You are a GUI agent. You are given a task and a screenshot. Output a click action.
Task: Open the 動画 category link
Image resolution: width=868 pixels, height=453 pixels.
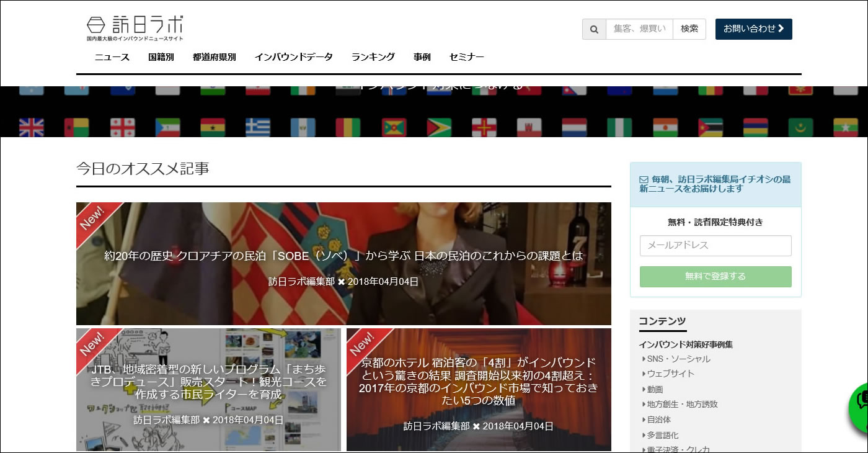655,390
